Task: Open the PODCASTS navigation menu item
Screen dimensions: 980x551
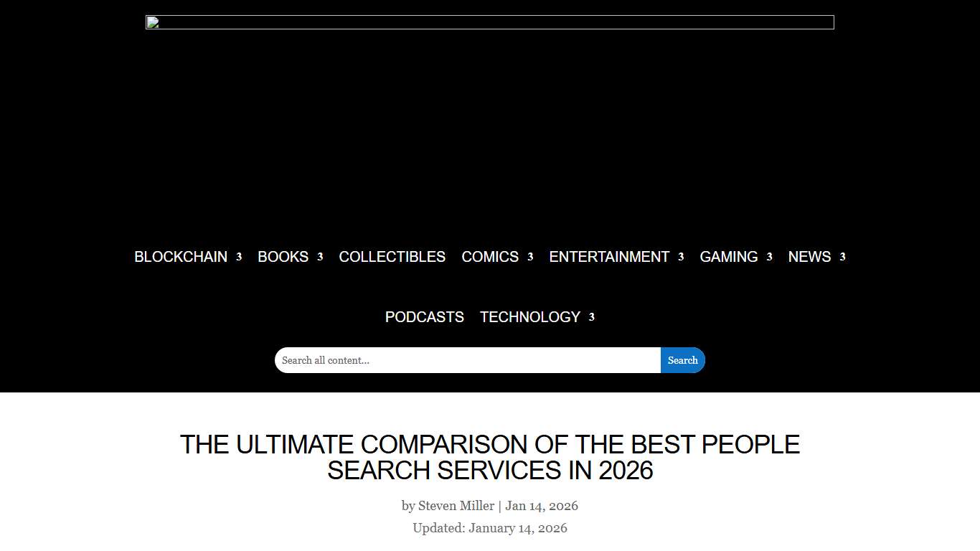Action: (424, 317)
